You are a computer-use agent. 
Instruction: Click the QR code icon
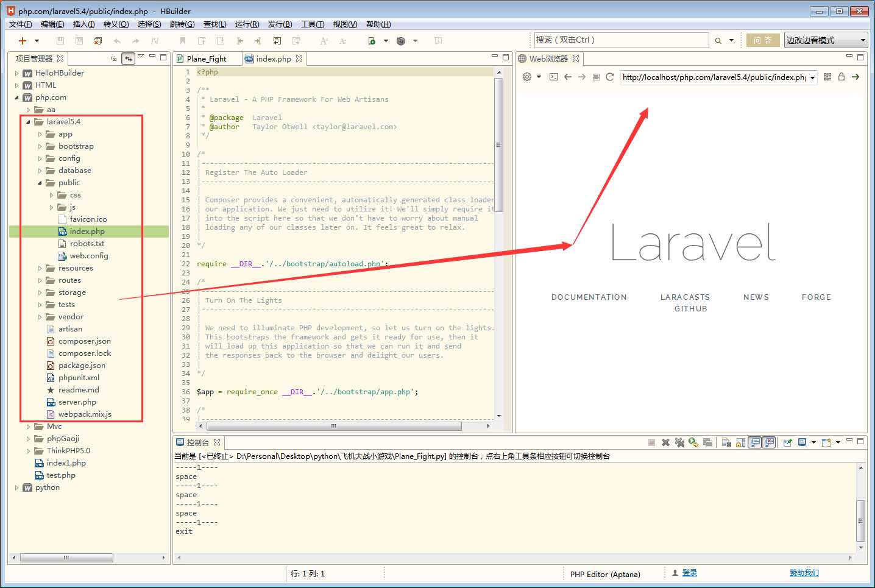(x=827, y=77)
